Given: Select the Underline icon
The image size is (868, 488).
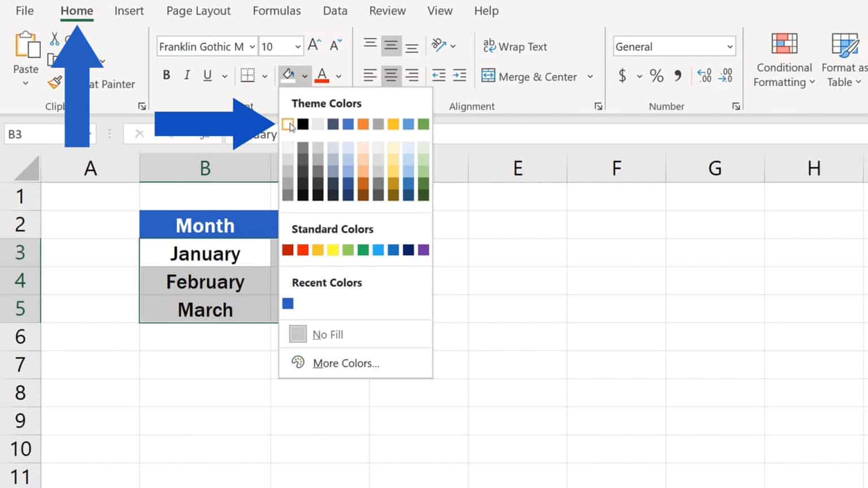Looking at the screenshot, I should pyautogui.click(x=207, y=75).
